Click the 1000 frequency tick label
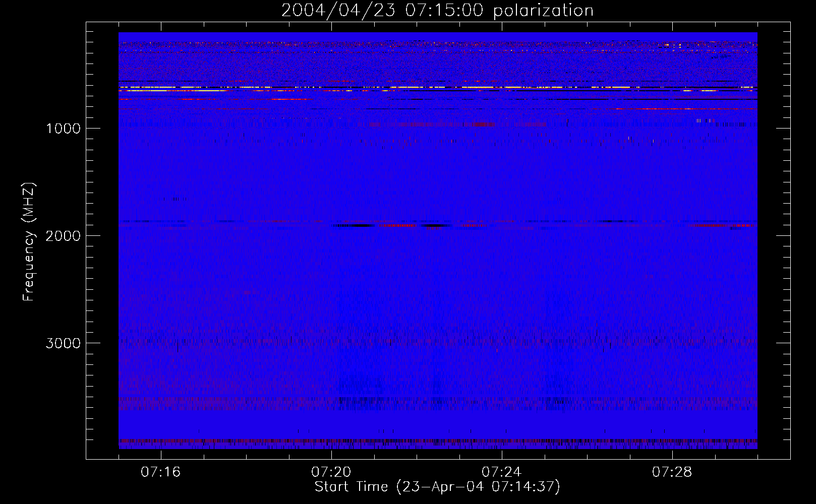This screenshot has height=504, width=816. (63, 129)
